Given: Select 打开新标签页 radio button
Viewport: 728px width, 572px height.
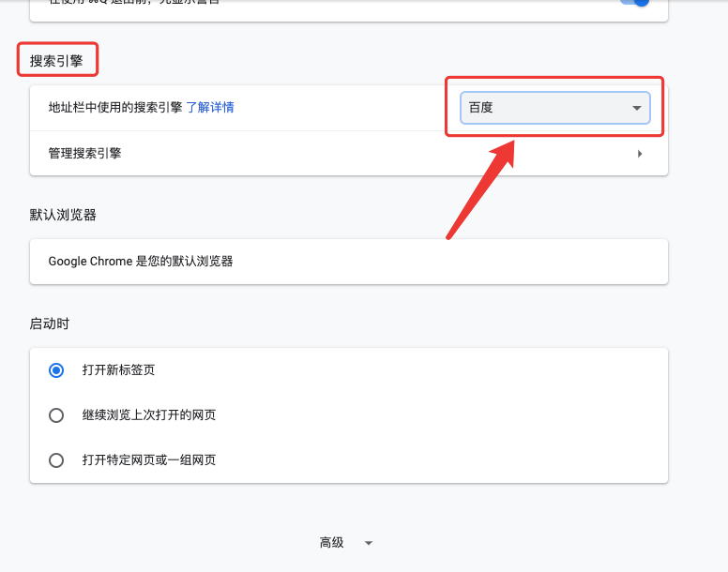Looking at the screenshot, I should (56, 370).
